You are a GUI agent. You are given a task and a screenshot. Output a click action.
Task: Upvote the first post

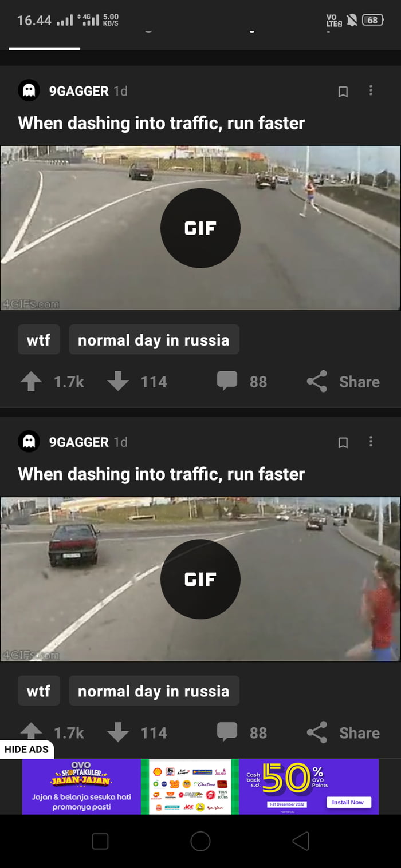point(32,382)
